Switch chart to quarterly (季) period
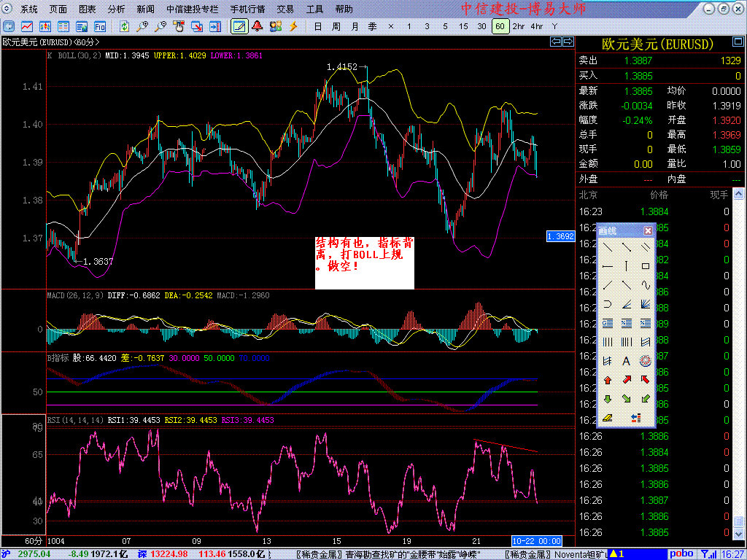Viewport: 747px width, 560px height. tap(373, 27)
